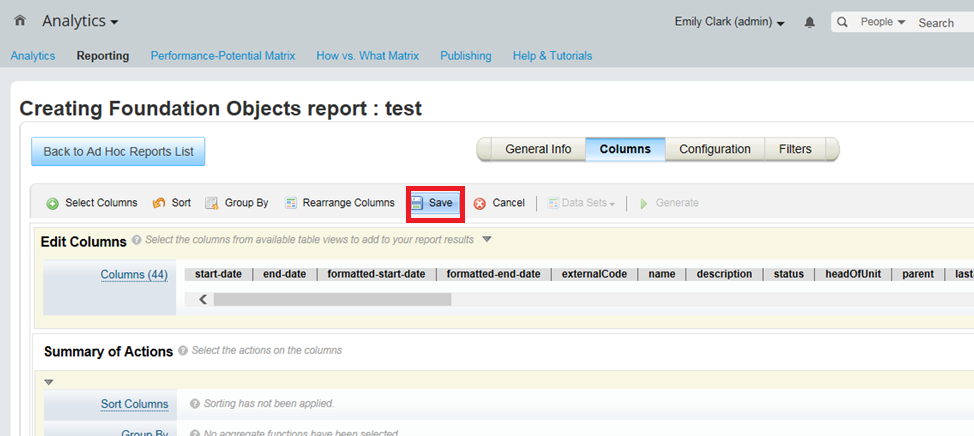Screen dimensions: 974x436
Task: Select the Columns step tab
Action: 625,149
